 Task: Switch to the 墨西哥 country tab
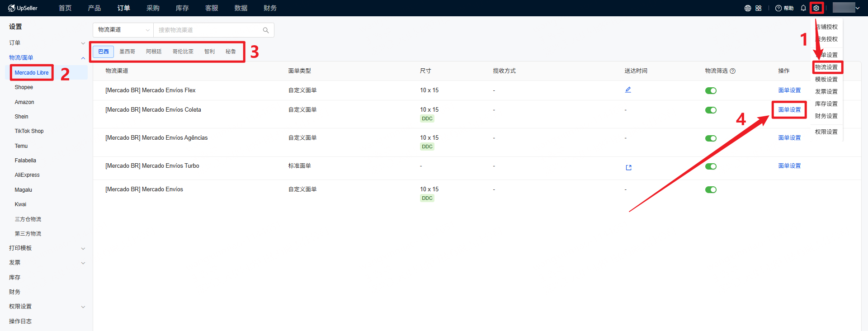click(127, 52)
